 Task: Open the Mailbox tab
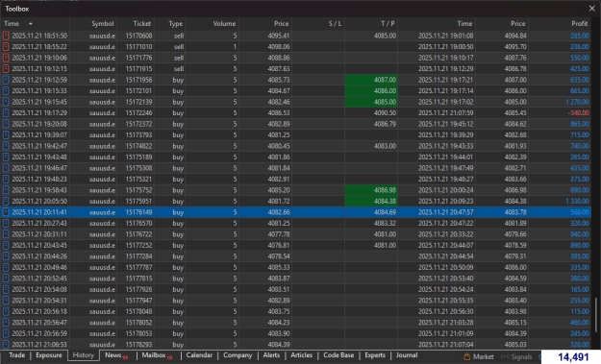(x=157, y=355)
